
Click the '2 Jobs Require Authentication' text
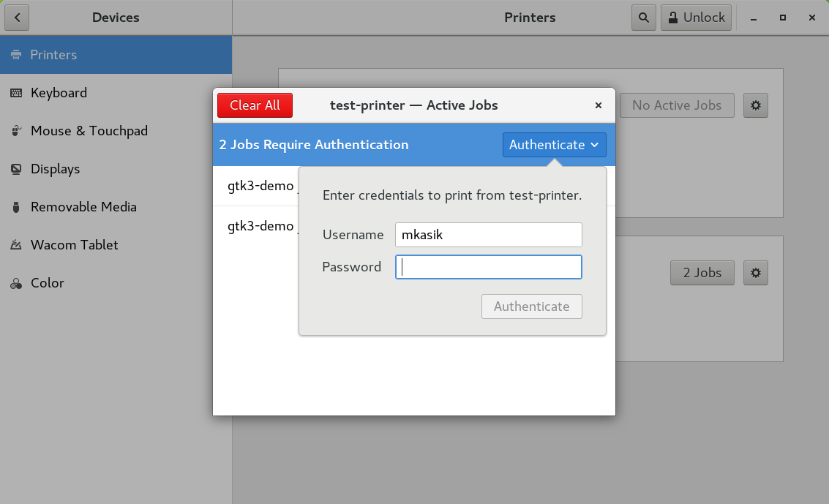(x=313, y=145)
